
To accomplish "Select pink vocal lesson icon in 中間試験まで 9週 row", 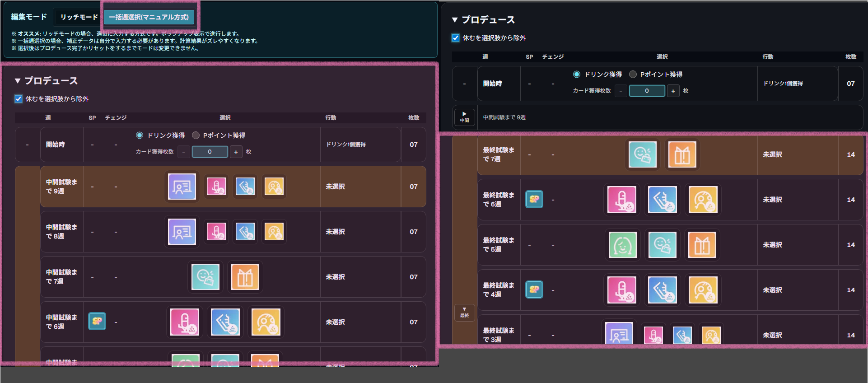I will 216,186.
